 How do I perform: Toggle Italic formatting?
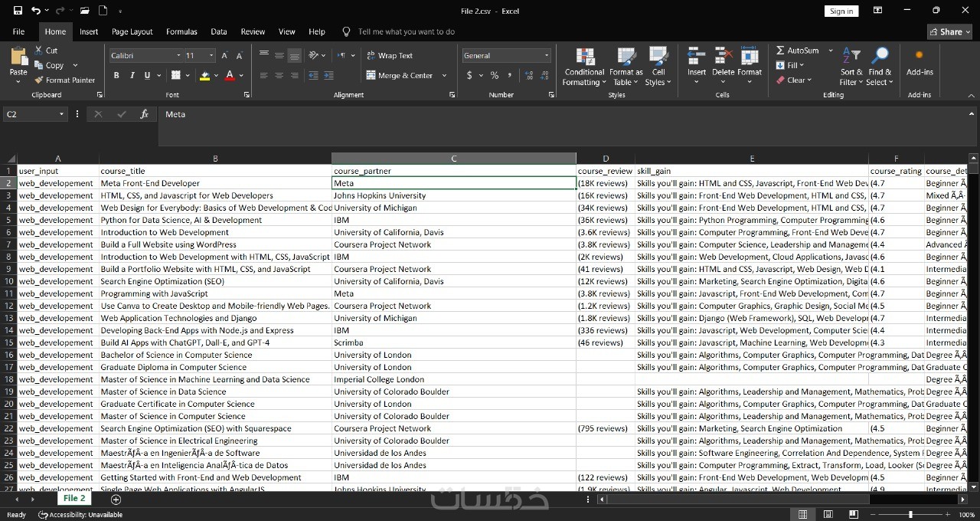coord(132,75)
